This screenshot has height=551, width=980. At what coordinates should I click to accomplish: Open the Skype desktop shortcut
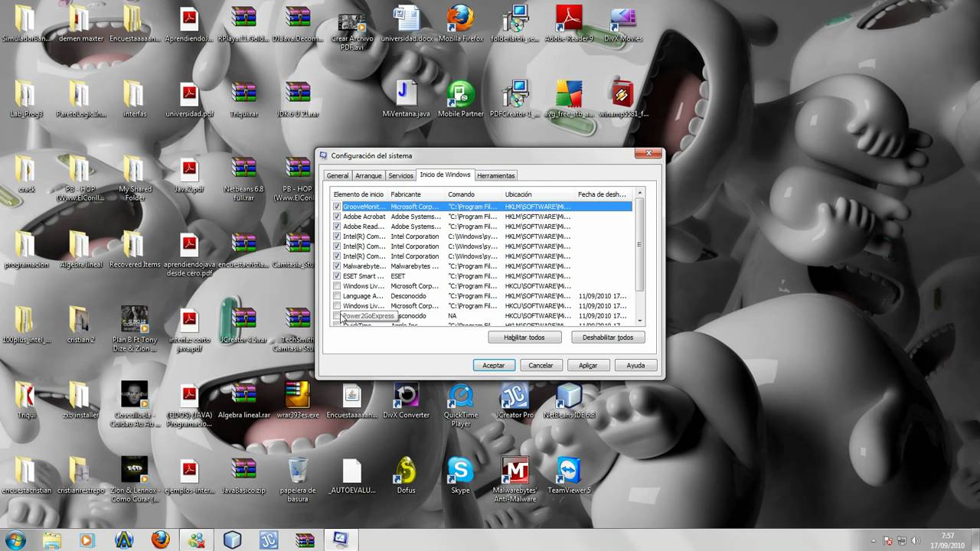click(461, 474)
